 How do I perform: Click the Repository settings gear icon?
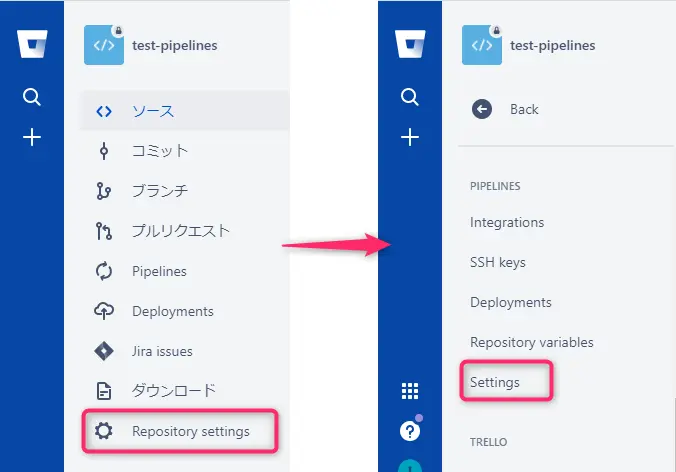click(103, 432)
